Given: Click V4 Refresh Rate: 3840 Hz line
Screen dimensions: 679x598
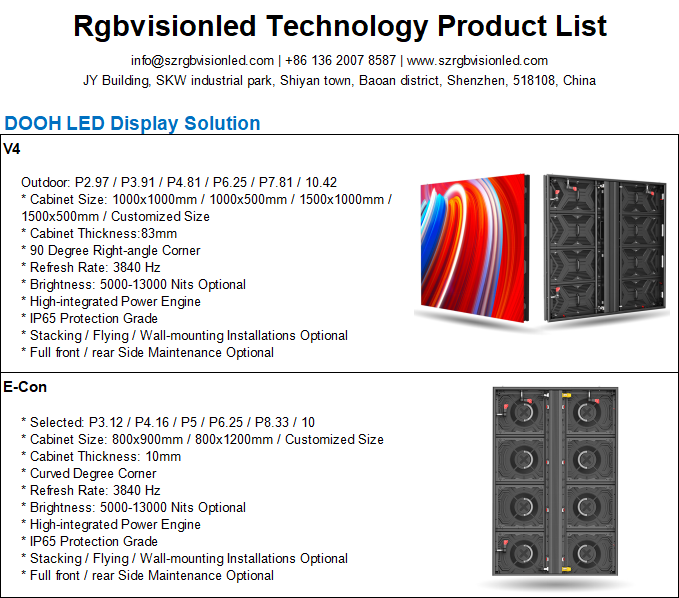Looking at the screenshot, I should pyautogui.click(x=91, y=267).
